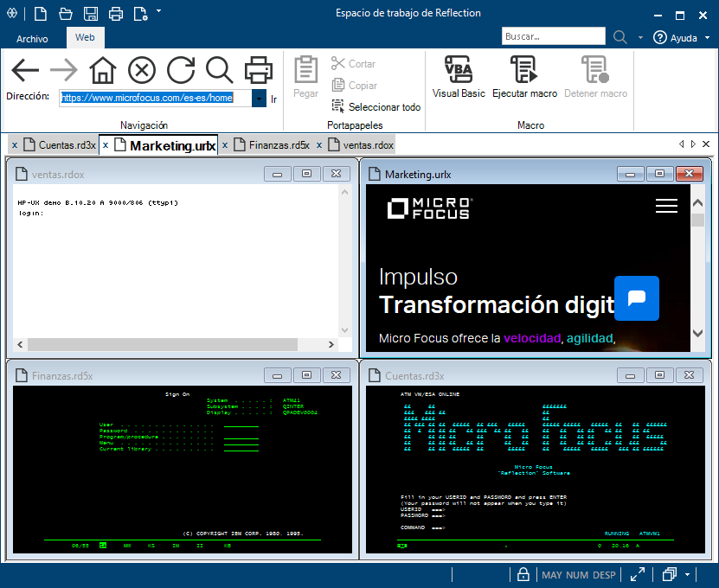
Task: Open the quick access toolbar dropdown arrow
Action: pyautogui.click(x=158, y=11)
